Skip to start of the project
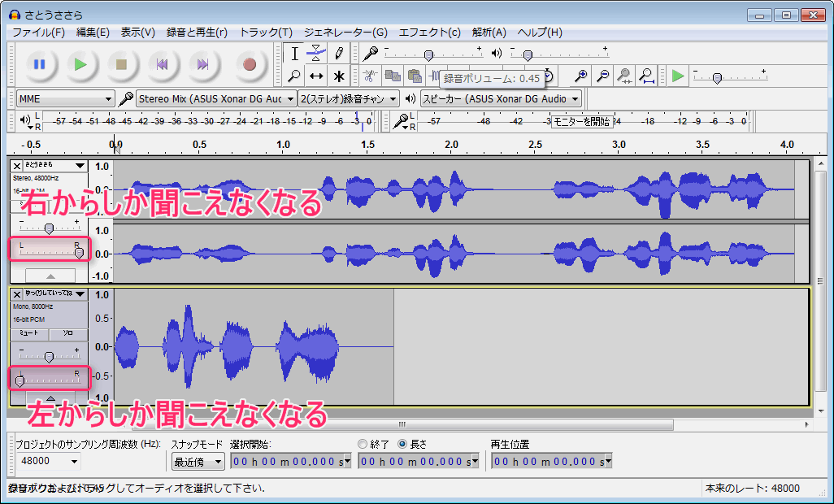Image resolution: width=834 pixels, height=504 pixels. [x=162, y=64]
